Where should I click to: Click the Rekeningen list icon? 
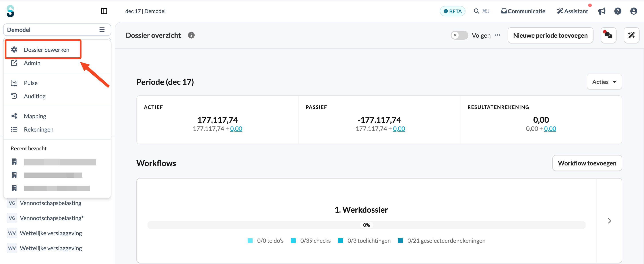click(x=14, y=129)
